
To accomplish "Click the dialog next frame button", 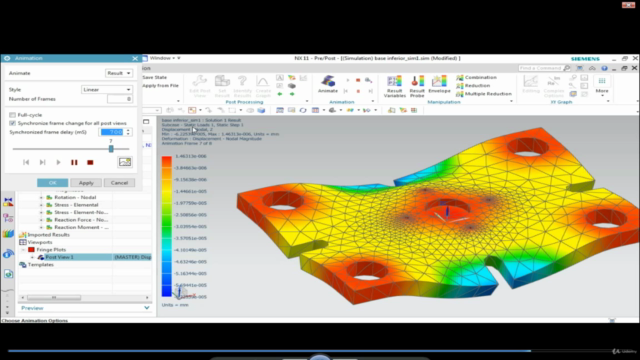I will pyautogui.click(x=42, y=162).
